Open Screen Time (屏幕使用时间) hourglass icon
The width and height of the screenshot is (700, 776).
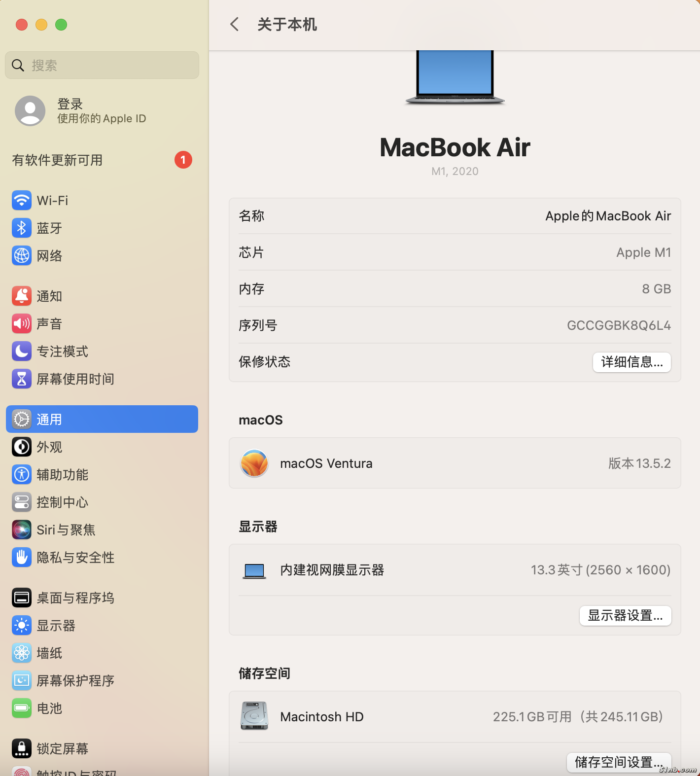(22, 379)
